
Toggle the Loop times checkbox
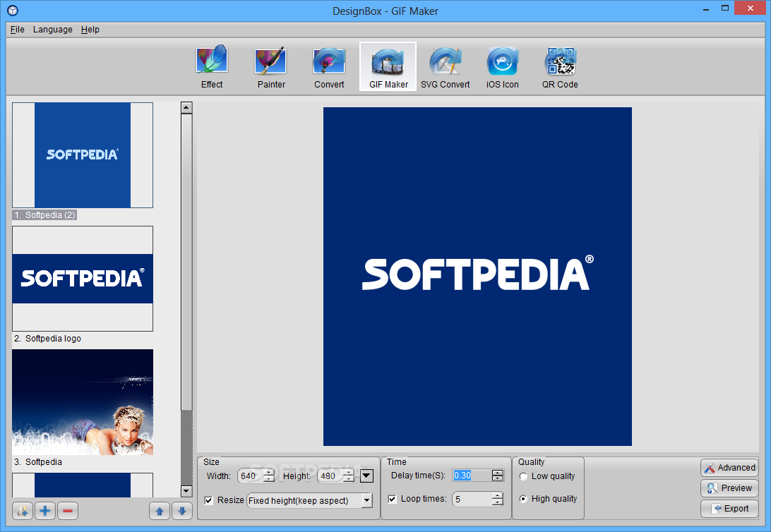point(392,499)
